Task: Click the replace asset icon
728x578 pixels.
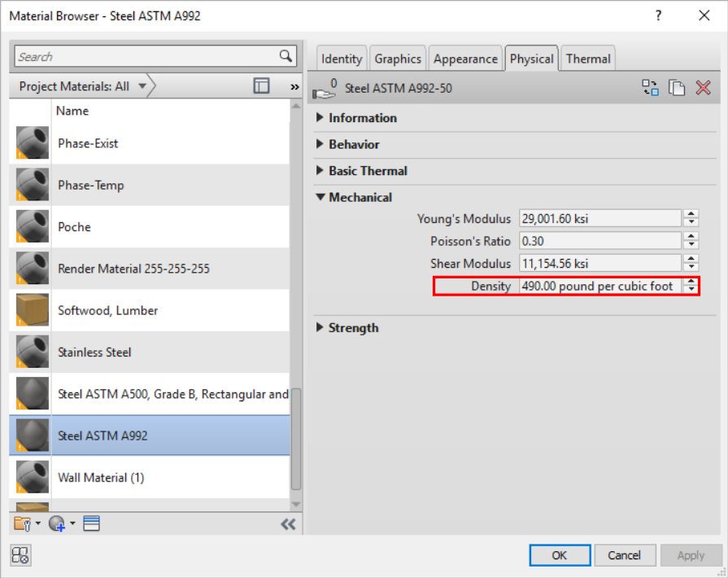Action: coord(650,87)
